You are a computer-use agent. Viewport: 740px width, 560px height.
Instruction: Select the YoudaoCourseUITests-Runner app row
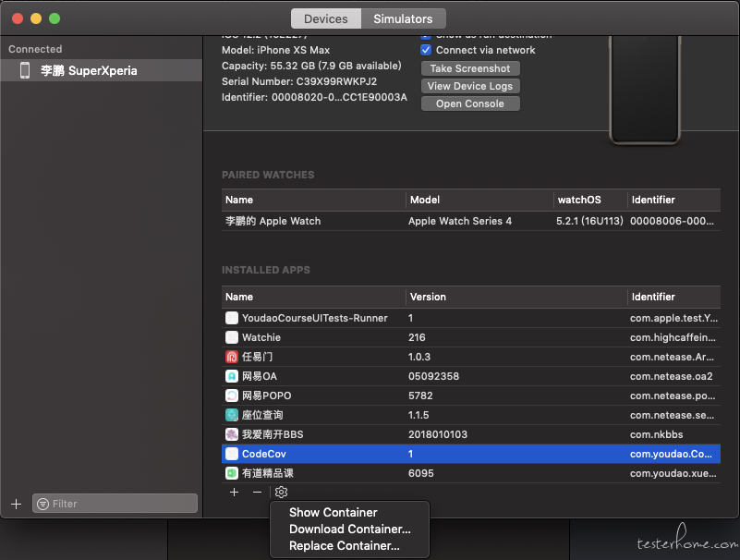click(x=471, y=318)
